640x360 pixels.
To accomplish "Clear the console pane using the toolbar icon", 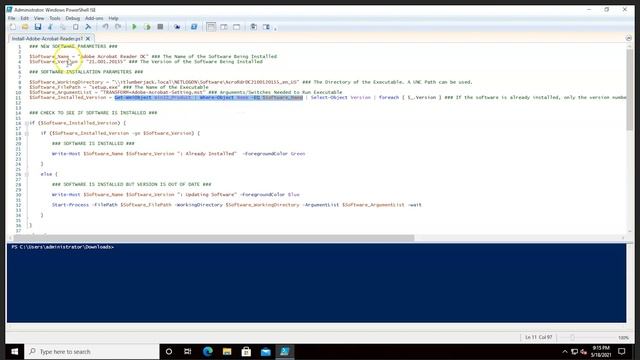I will click(88, 27).
